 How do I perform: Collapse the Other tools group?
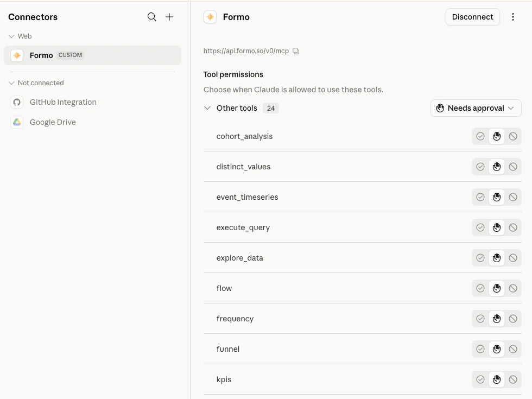coord(207,108)
